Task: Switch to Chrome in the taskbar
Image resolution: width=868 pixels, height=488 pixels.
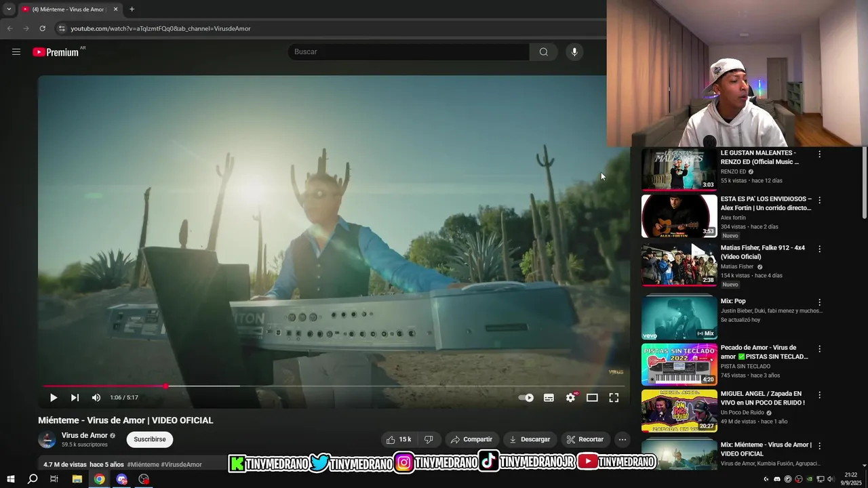Action: (x=99, y=479)
